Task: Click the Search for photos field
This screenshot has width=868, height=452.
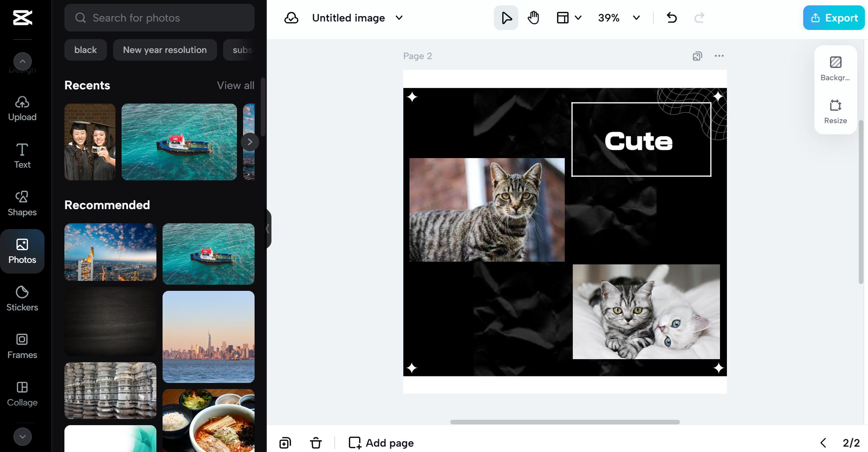Action: point(159,18)
